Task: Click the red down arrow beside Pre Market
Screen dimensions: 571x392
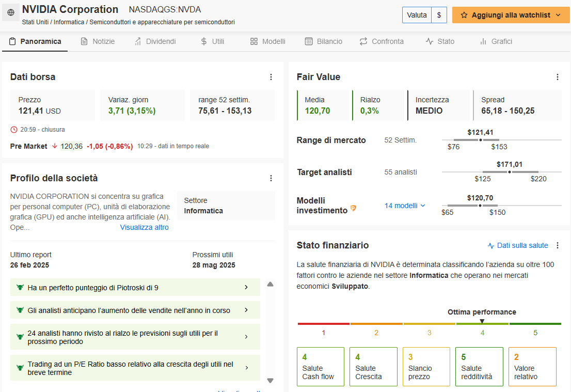Action: [x=55, y=146]
